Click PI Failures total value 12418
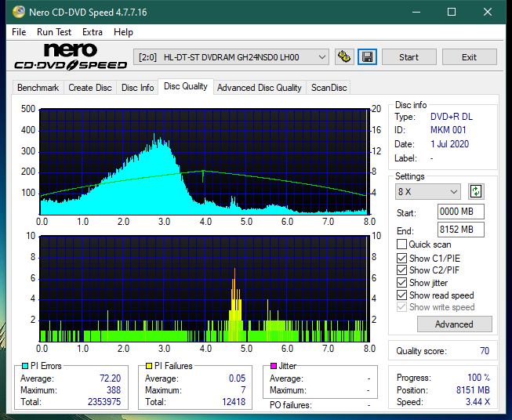The image size is (512, 420). click(234, 402)
